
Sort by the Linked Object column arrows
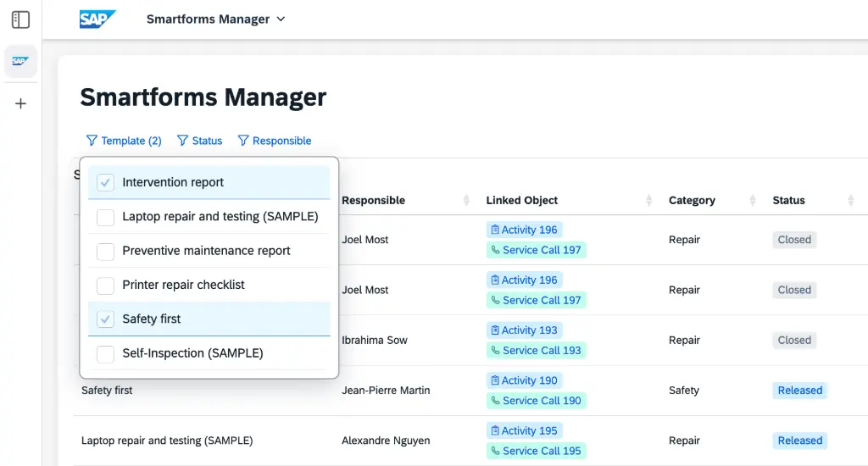click(648, 200)
